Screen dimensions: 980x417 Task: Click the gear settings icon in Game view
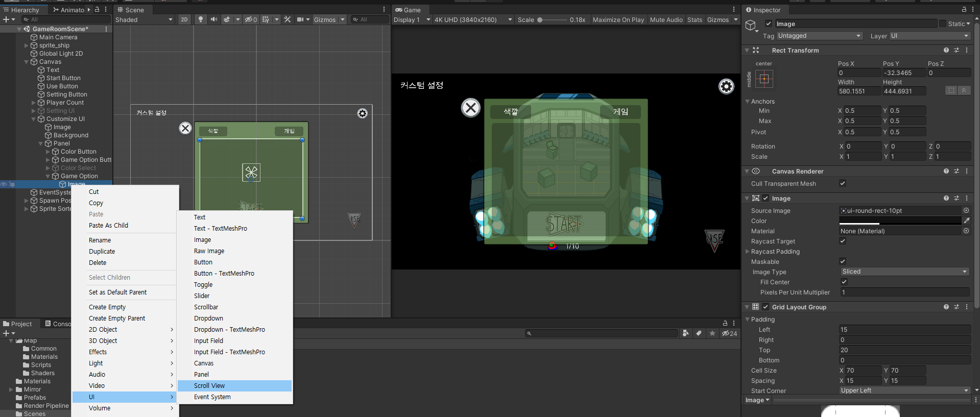726,86
